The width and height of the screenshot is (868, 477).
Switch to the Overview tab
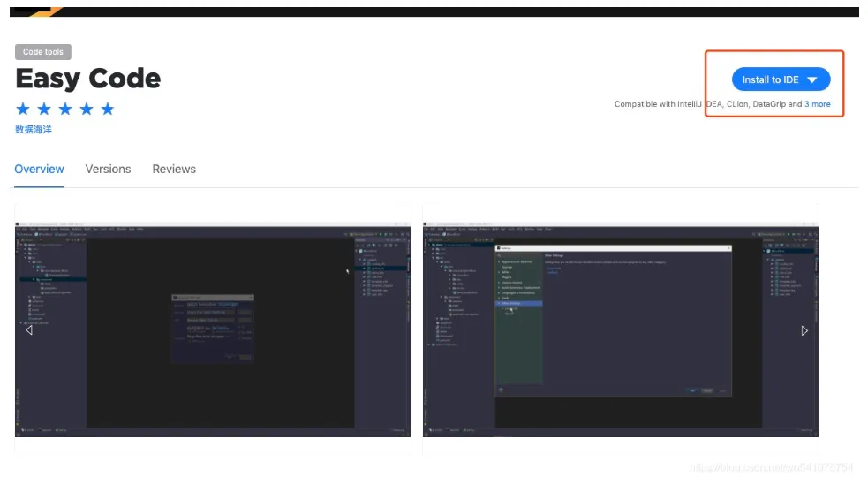(40, 169)
